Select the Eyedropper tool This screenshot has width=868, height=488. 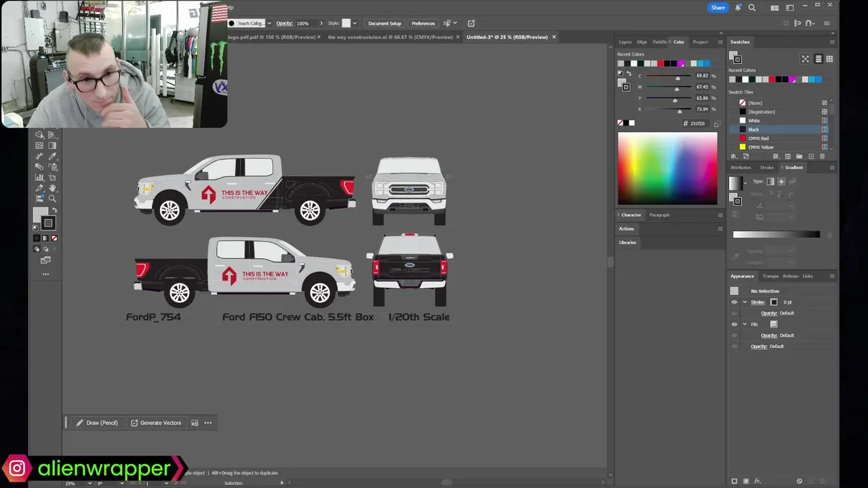[52, 156]
